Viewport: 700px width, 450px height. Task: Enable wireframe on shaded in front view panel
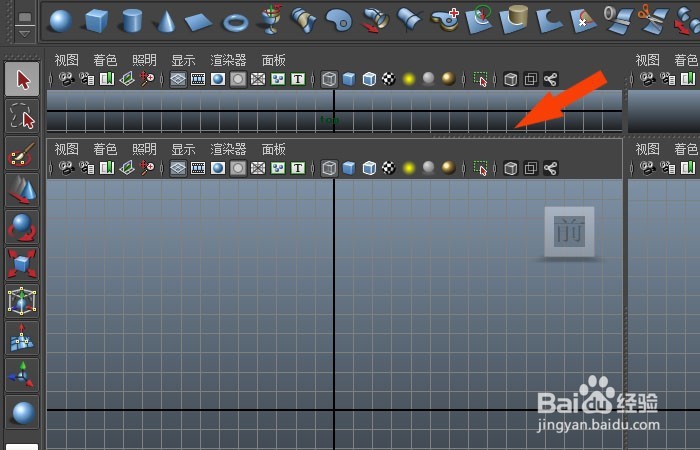369,168
